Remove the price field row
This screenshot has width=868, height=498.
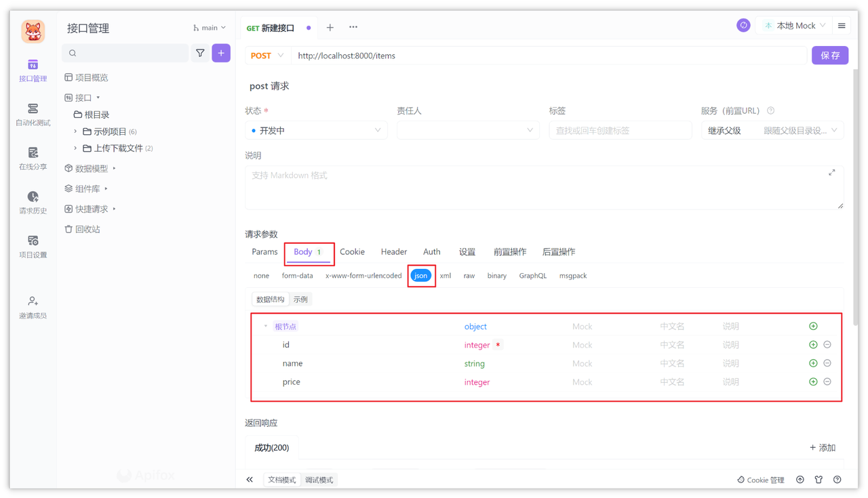tap(827, 381)
